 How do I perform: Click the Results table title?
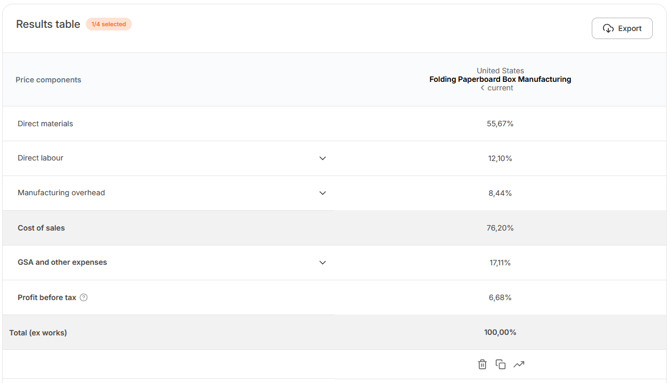tap(48, 24)
